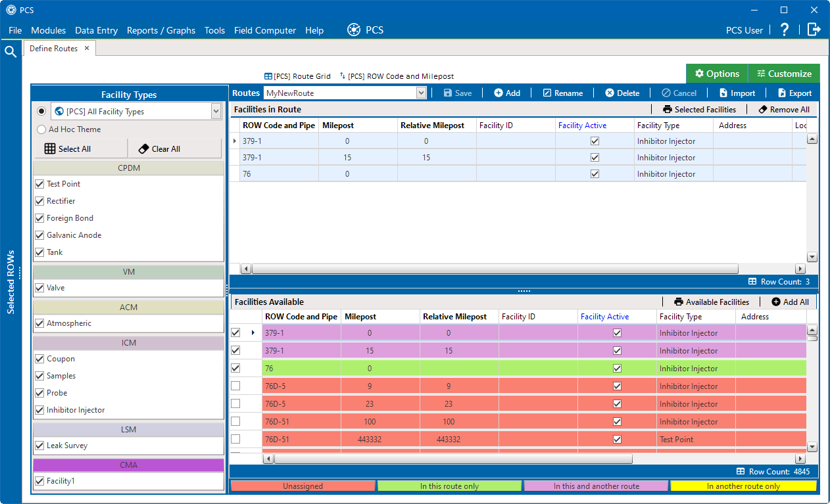Print Selected Facilities report
The image size is (830, 504).
699,109
